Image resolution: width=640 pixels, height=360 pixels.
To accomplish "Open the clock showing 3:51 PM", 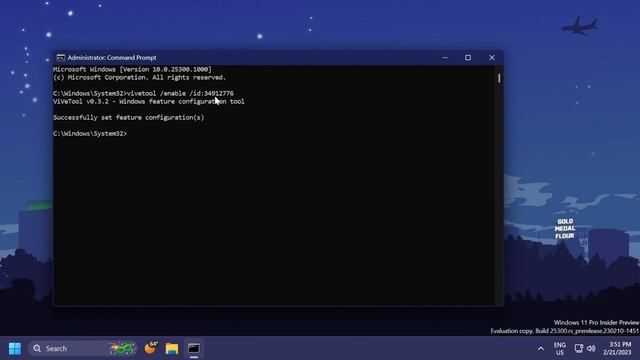I will pos(617,349).
